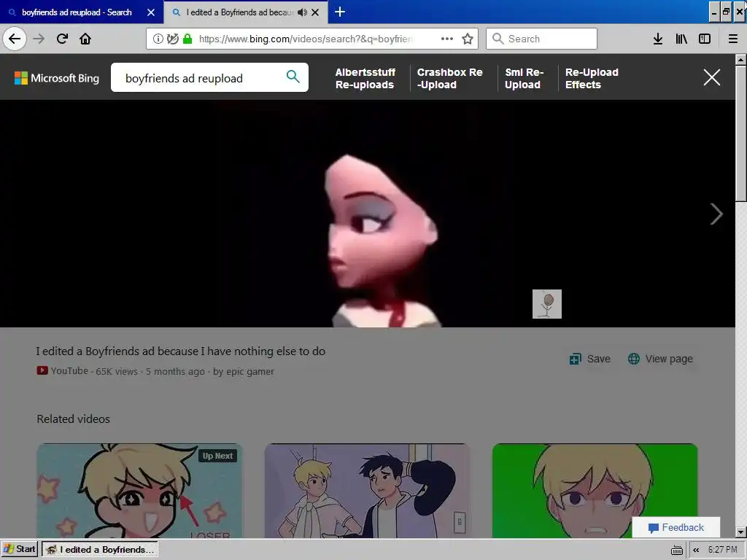Click the taskbar clock 6:27 PM
Image resolution: width=747 pixels, height=560 pixels.
tap(723, 550)
